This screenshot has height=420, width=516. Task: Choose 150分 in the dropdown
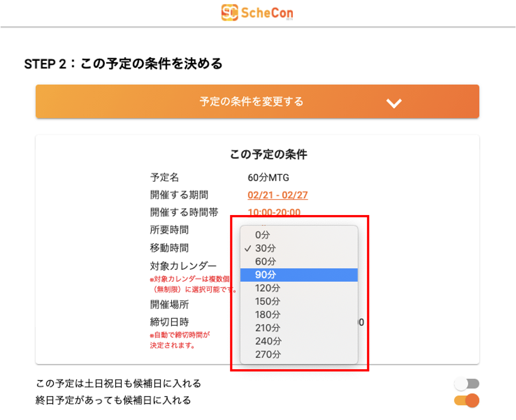[x=268, y=301]
